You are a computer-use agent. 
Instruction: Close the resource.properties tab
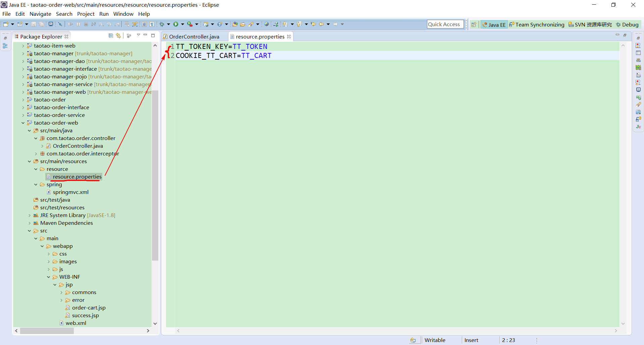point(289,37)
